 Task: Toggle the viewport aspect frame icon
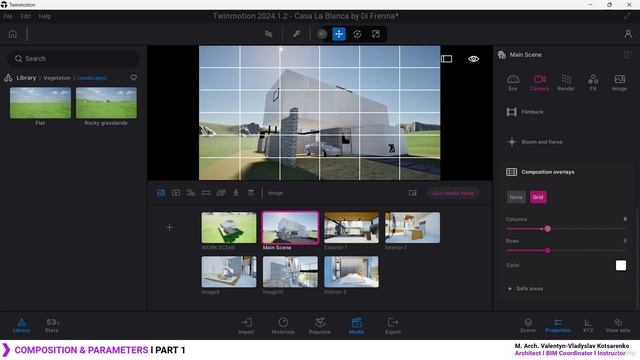[447, 59]
